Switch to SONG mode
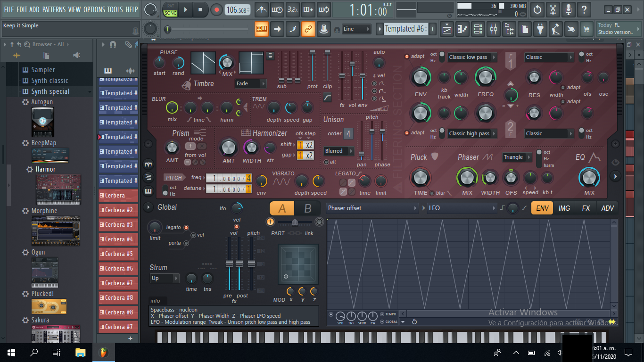Screen dimensions: 644x362 pos(171,13)
